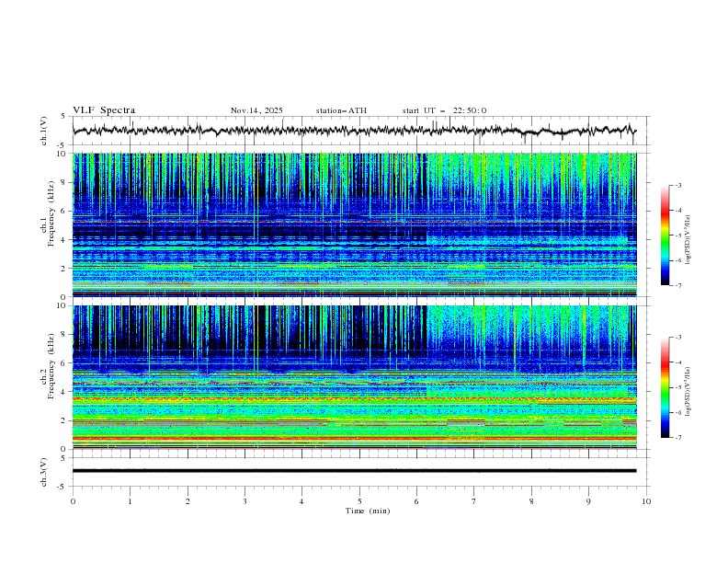The image size is (728, 563).
Task: Click the VLF Spectra title text
Action: (104, 110)
